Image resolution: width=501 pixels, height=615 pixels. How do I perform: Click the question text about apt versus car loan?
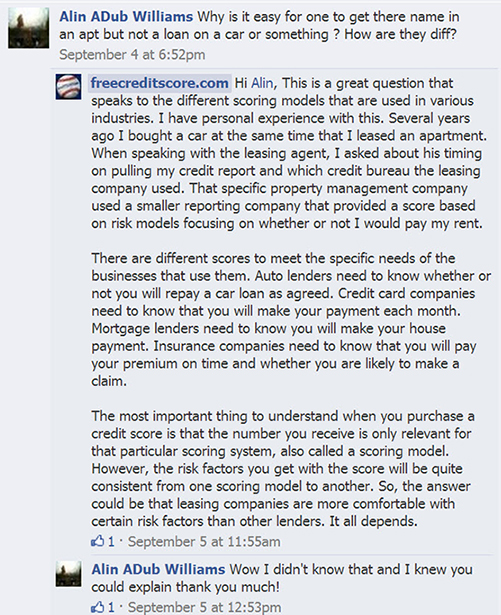click(259, 25)
